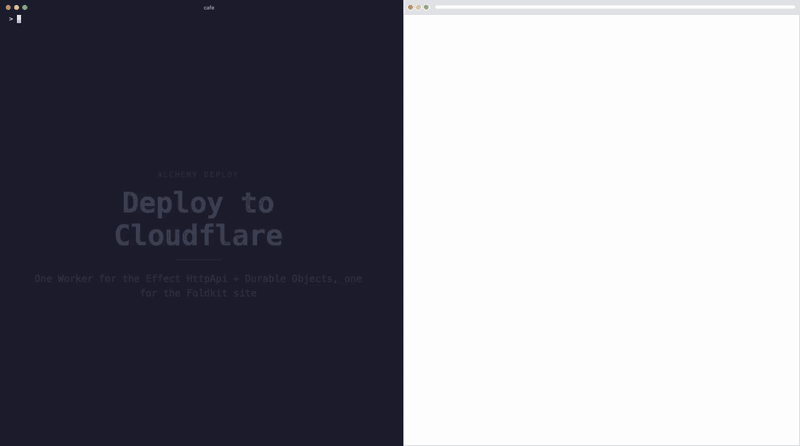Close the cafe terminal window
This screenshot has width=800, height=446.
coord(8,8)
